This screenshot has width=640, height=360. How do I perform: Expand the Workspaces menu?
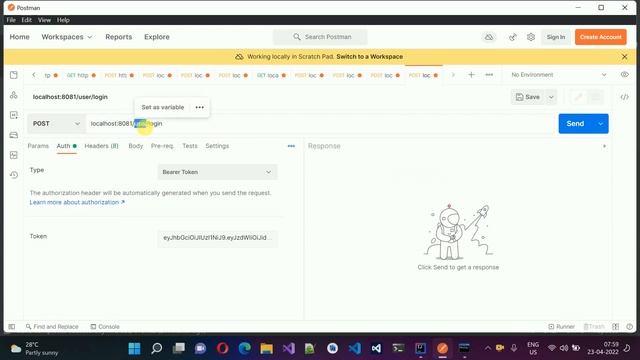point(67,37)
